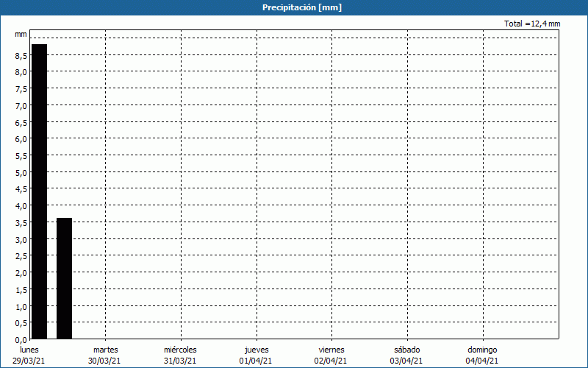
Task: Click the lunes 29/03/21 axis label
Action: point(29,355)
